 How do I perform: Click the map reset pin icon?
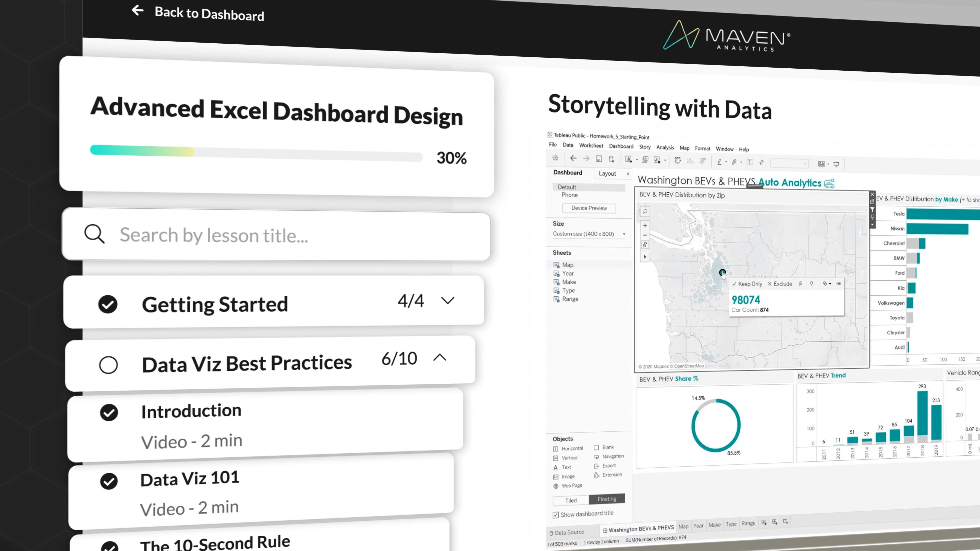[645, 245]
